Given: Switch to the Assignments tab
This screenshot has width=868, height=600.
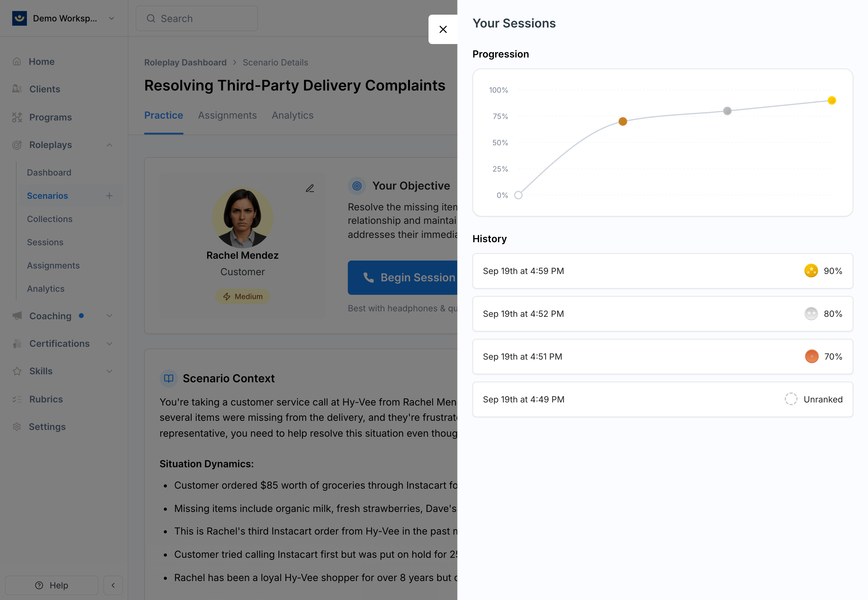Looking at the screenshot, I should tap(227, 115).
